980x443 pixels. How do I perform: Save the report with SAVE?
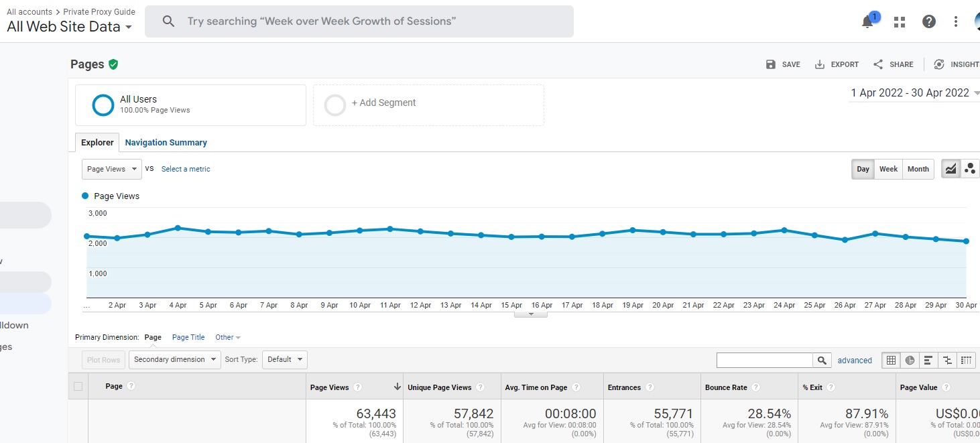click(x=783, y=64)
